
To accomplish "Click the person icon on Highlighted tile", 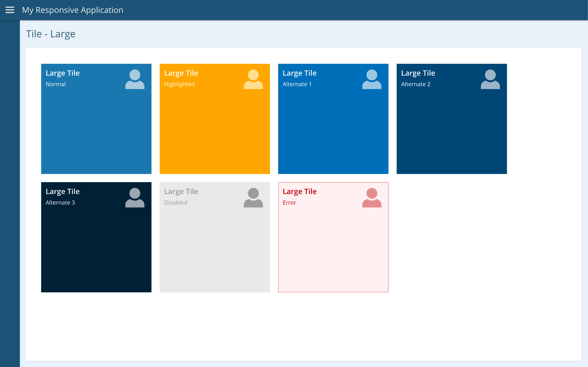I will click(x=253, y=79).
